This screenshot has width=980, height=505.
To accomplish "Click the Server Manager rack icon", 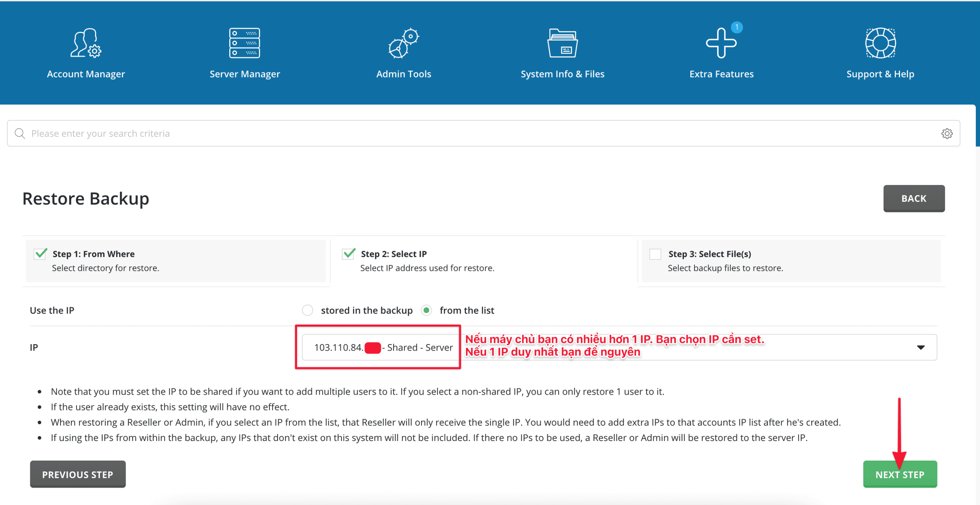I will 245,43.
